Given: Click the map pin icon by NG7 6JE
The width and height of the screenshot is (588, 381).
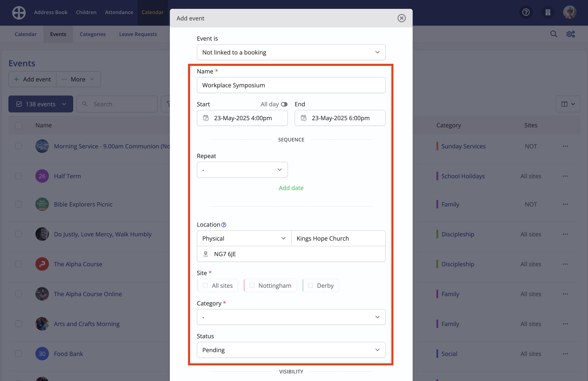Looking at the screenshot, I should tap(205, 254).
